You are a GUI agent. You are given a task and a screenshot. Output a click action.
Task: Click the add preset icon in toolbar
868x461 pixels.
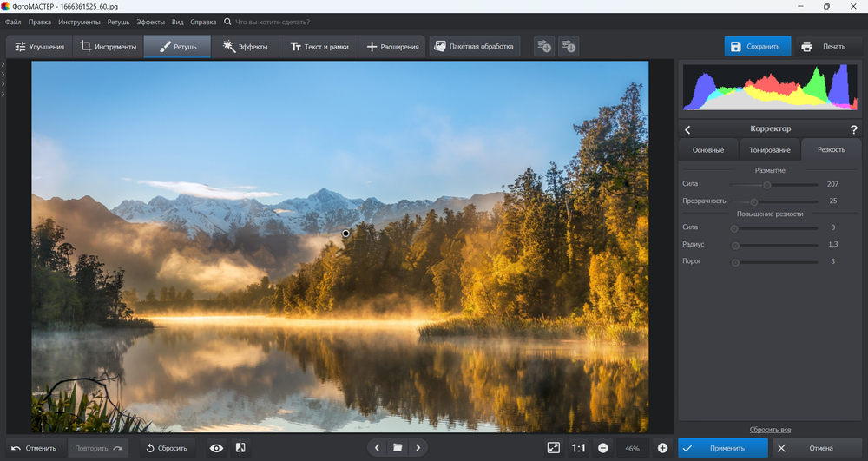point(544,46)
